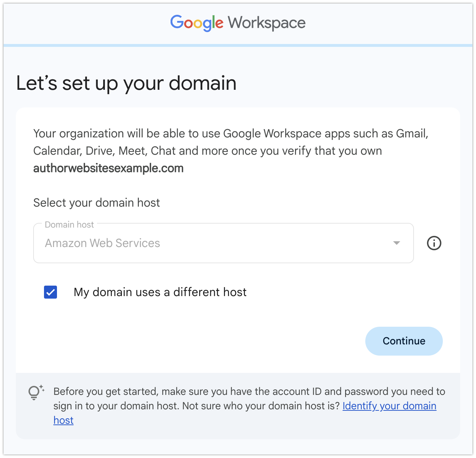Click the Amazon Web Services host field
The height and width of the screenshot is (458, 476).
223,243
